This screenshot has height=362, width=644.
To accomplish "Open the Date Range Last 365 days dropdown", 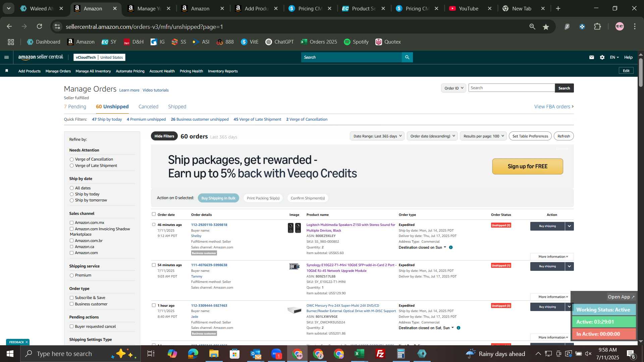I will tap(377, 136).
